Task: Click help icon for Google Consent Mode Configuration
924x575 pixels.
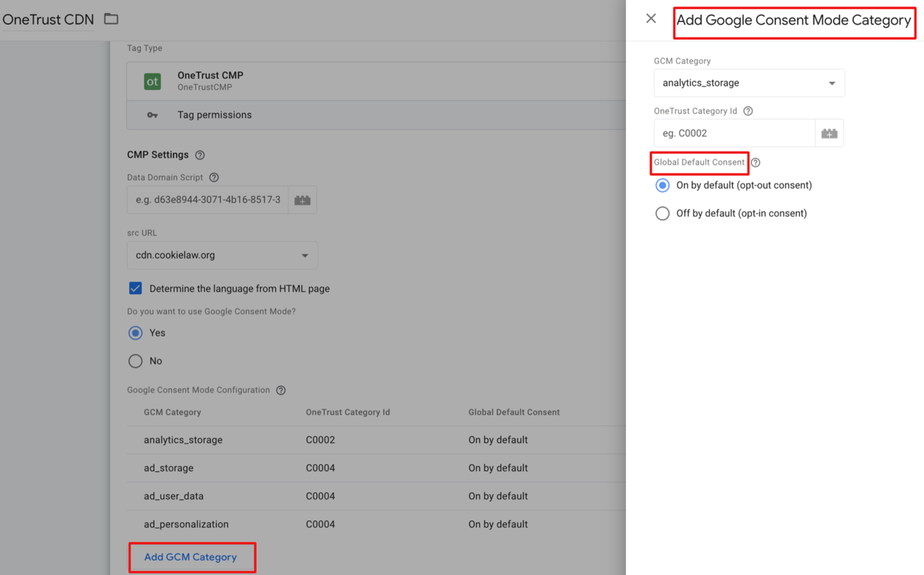Action: click(281, 390)
